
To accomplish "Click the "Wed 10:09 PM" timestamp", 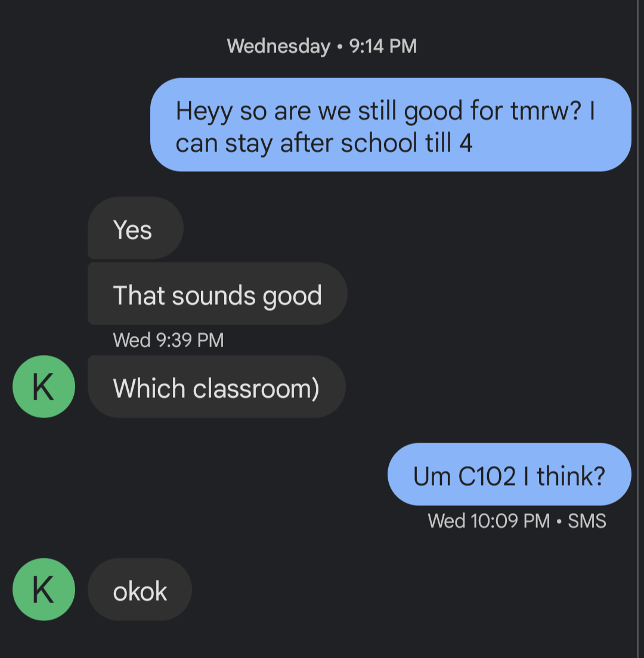I will tap(489, 521).
